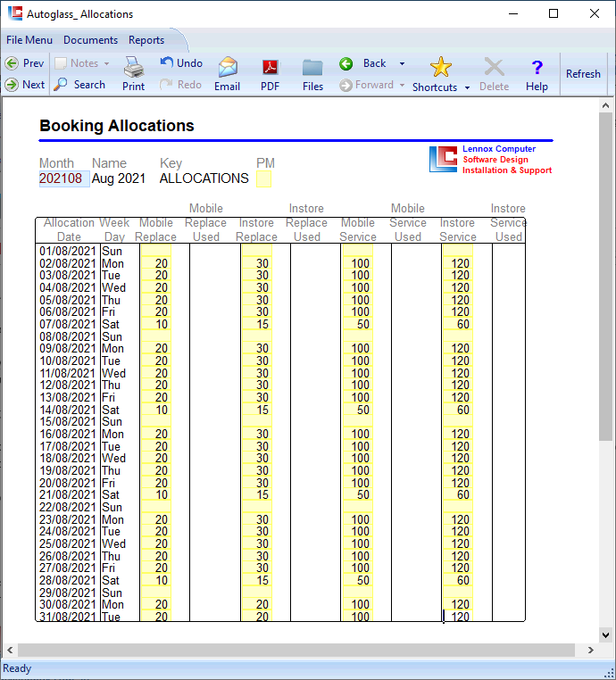The height and width of the screenshot is (680, 616).
Task: Expand the Shortcuts dropdown arrow
Action: pos(467,87)
